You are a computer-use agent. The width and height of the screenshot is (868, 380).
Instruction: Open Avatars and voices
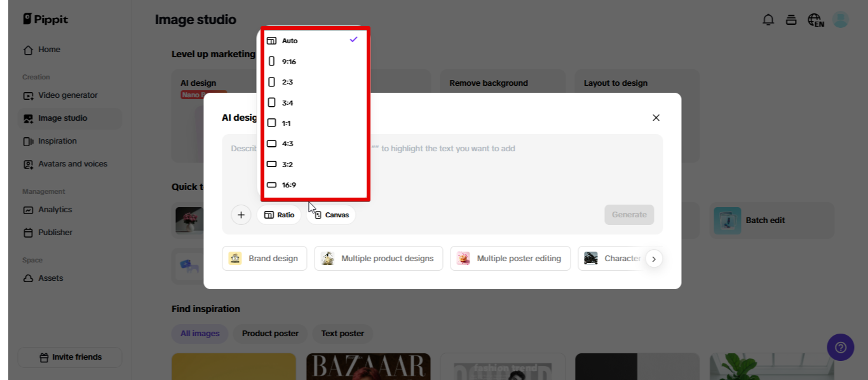point(70,163)
